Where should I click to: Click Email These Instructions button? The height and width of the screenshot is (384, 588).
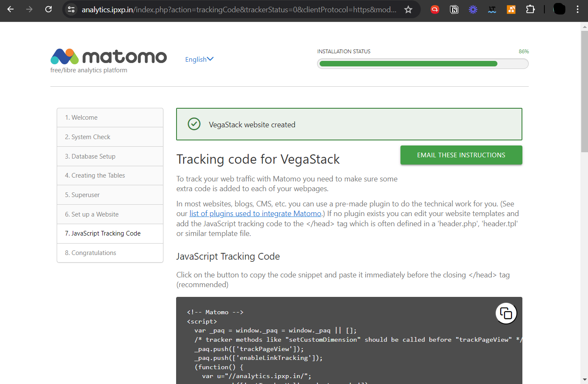(x=461, y=155)
